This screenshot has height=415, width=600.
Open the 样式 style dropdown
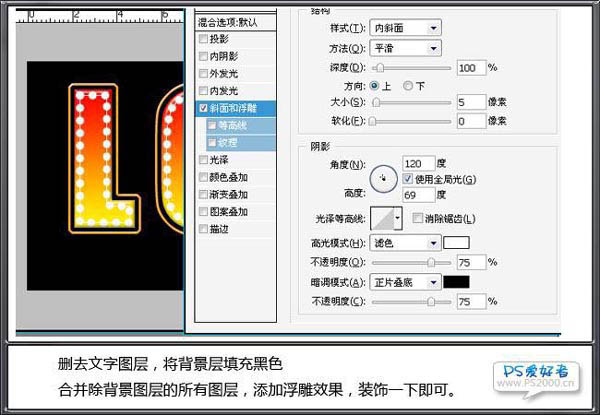(x=406, y=29)
